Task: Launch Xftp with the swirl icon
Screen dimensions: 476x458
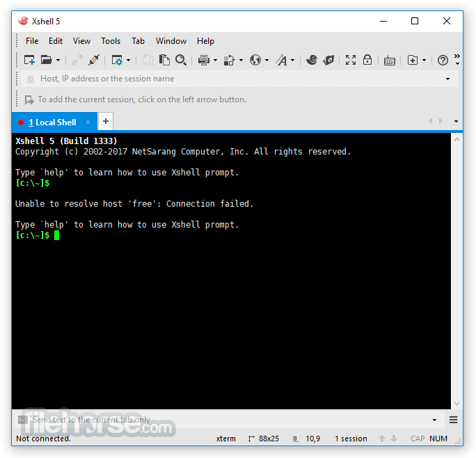Action: tap(312, 60)
